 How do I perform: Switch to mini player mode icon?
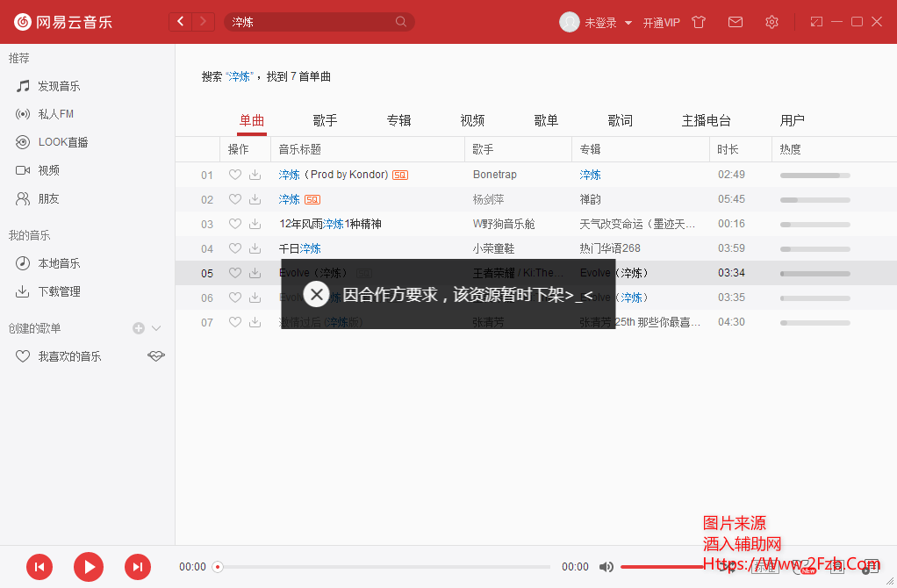coord(816,22)
